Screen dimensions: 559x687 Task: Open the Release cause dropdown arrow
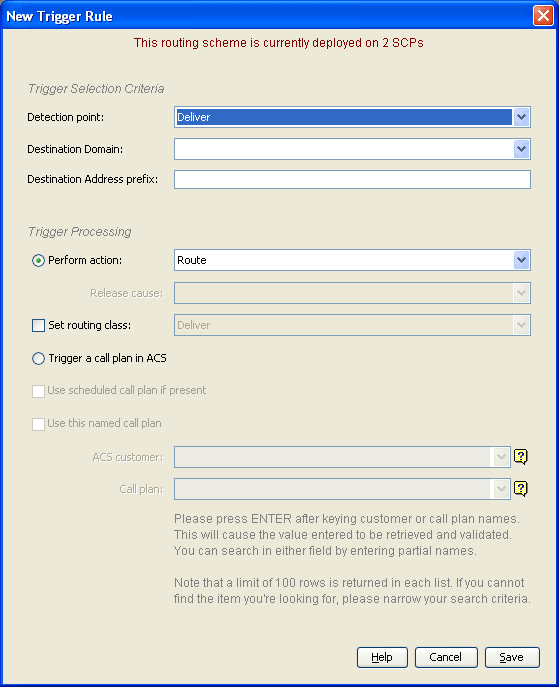[521, 293]
